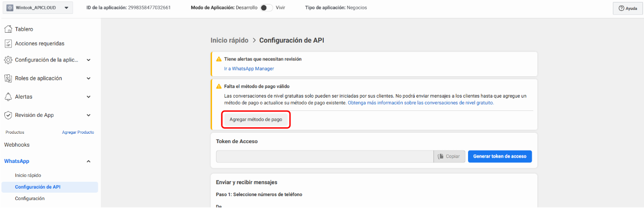
Task: Click the Token de Acceso text field
Action: pos(324,156)
